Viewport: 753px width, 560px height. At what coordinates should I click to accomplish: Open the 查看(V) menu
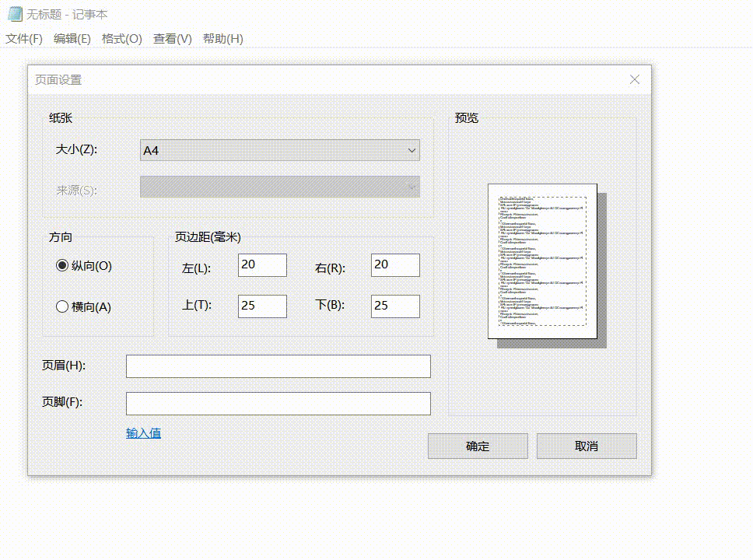[x=171, y=38]
